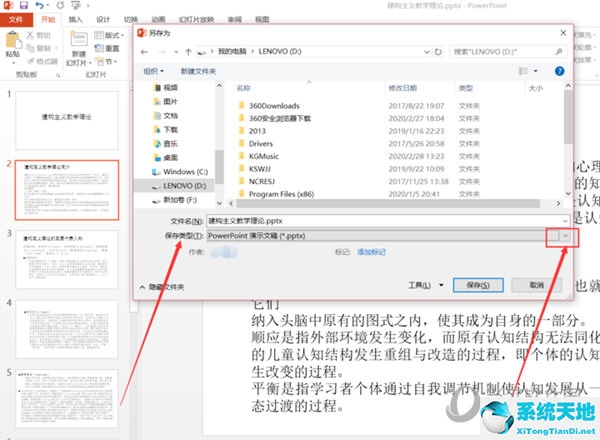Click the Refresh icon next to address bar
600x440 pixels.
tap(438, 52)
